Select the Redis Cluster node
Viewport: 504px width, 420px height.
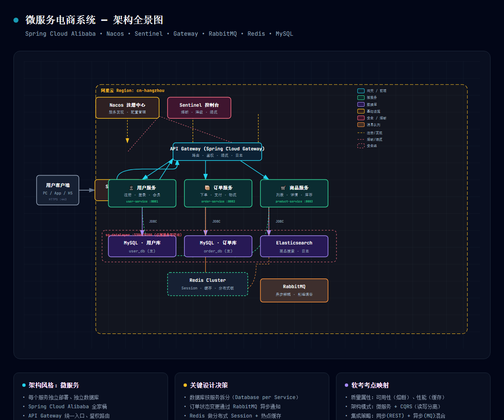pos(207,284)
